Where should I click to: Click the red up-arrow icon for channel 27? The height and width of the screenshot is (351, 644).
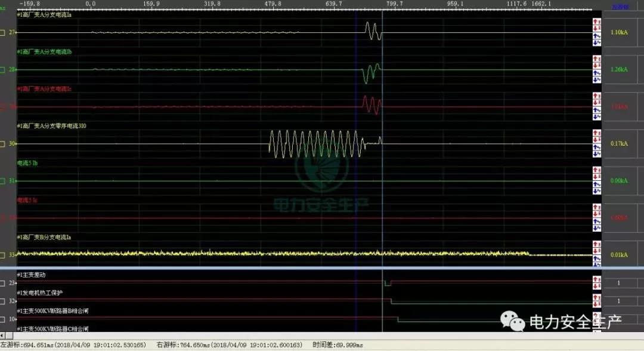pyautogui.click(x=596, y=22)
